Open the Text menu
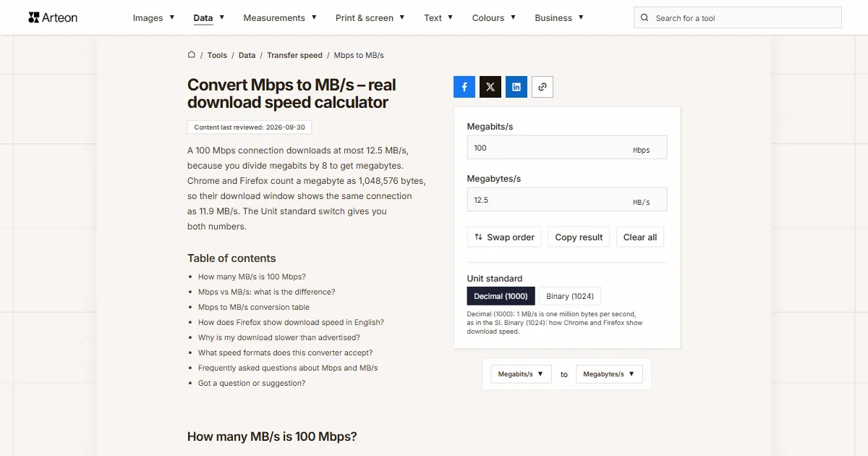868x456 pixels. (x=438, y=18)
